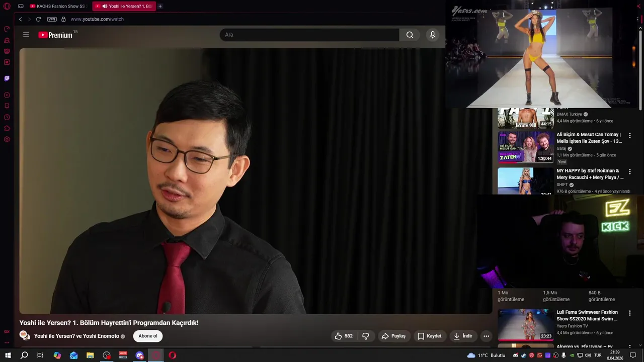Screen dimensions: 644x362
Task: Open Yoshi ile Yersen channel name link
Action: coord(76,336)
